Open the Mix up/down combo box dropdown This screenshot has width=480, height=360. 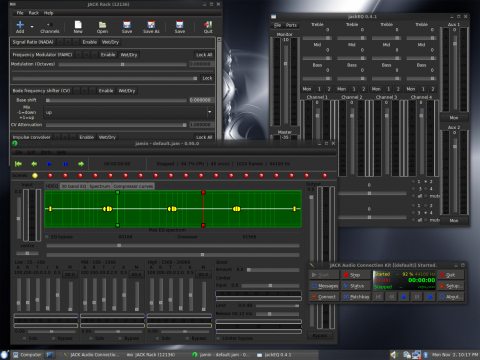pyautogui.click(x=209, y=112)
